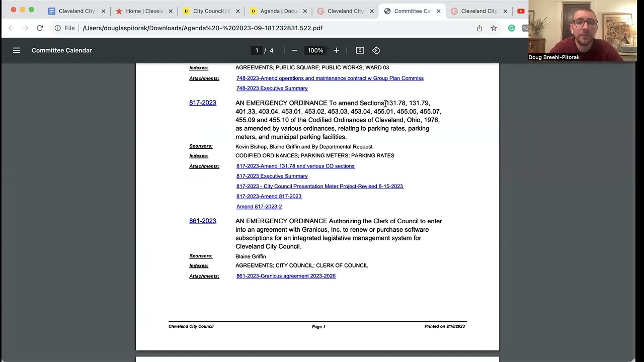Close the Committee Calendar tab
This screenshot has height=362, width=644.
(438, 11)
